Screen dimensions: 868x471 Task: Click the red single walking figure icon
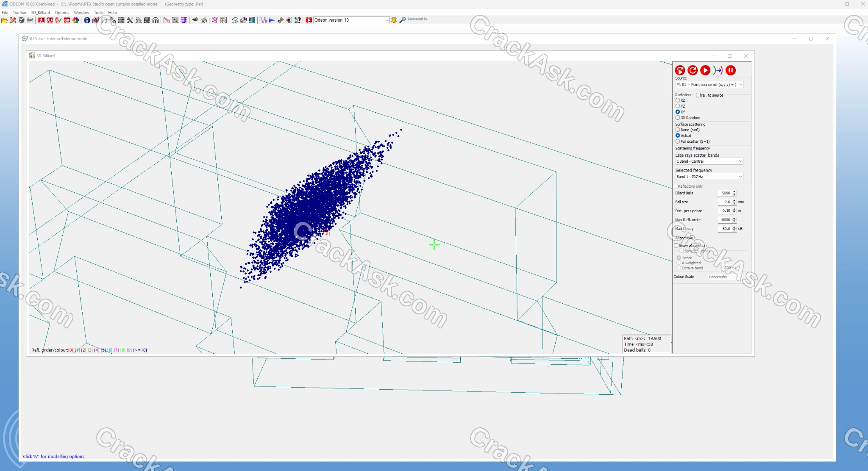pos(41,20)
